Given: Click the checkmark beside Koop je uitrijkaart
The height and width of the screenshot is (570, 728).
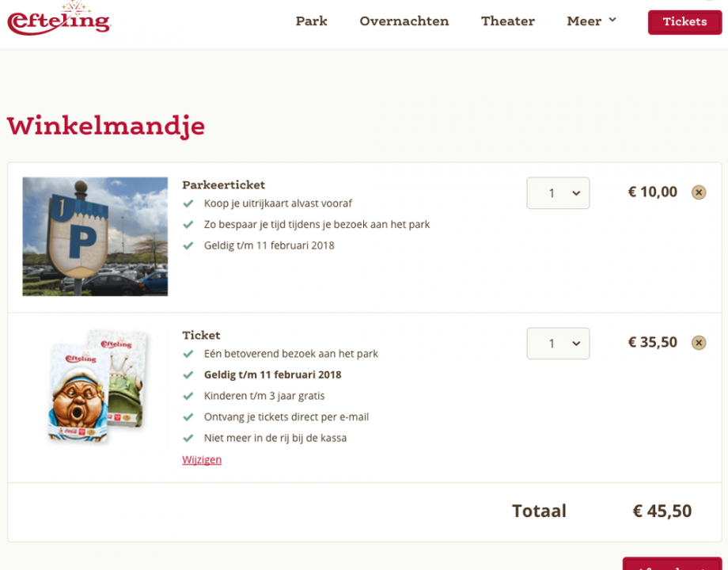Looking at the screenshot, I should click(x=188, y=203).
